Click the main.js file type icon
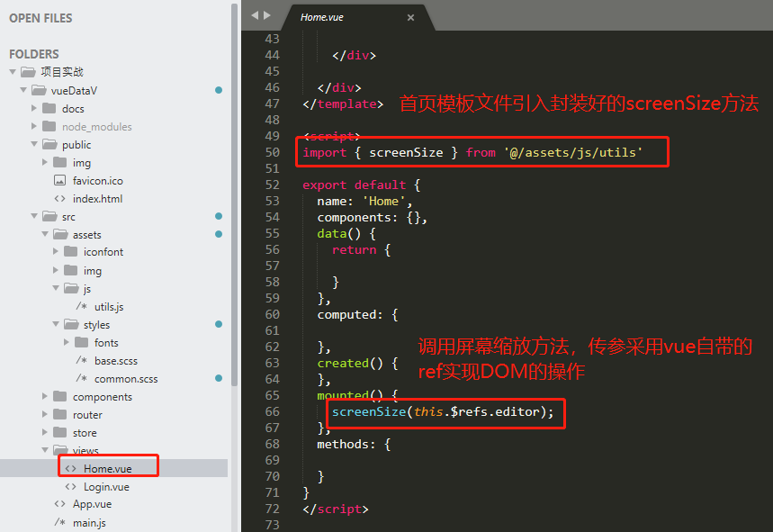The width and height of the screenshot is (773, 532). coord(59,521)
